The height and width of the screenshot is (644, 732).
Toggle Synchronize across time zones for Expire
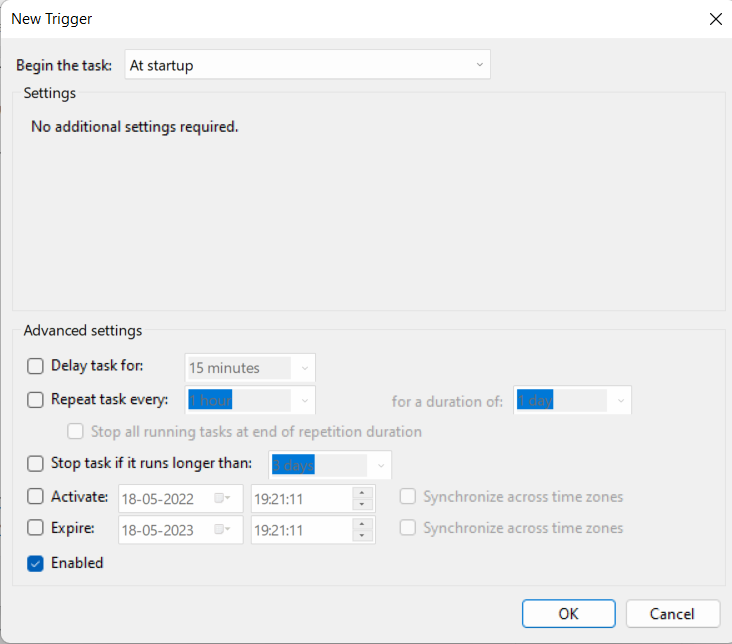pos(408,528)
